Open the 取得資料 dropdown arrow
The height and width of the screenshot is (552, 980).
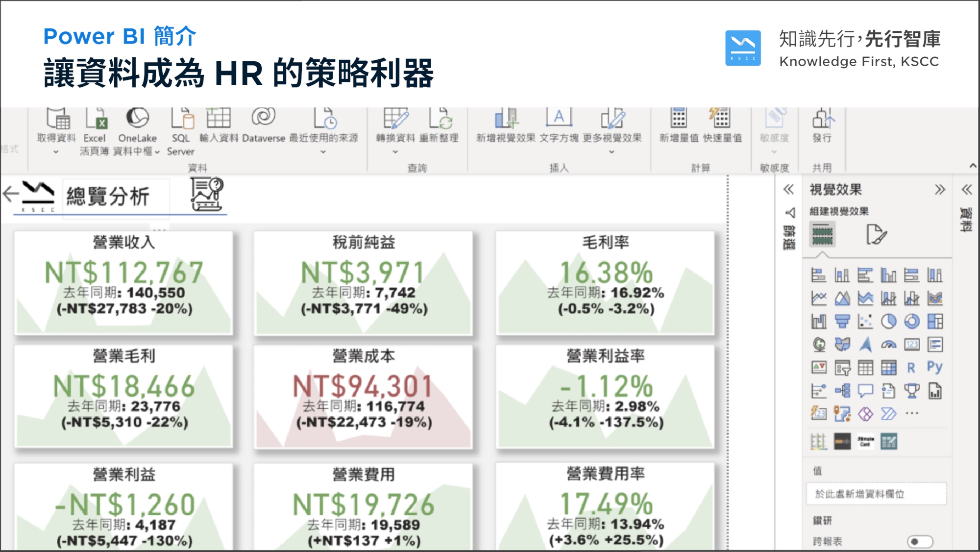pyautogui.click(x=56, y=152)
